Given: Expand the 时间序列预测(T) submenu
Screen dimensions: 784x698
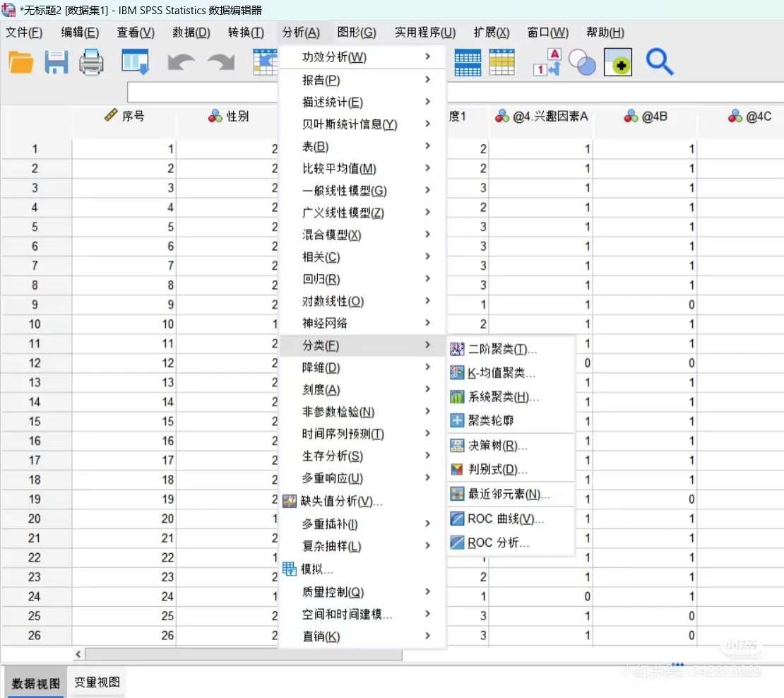Looking at the screenshot, I should 362,434.
